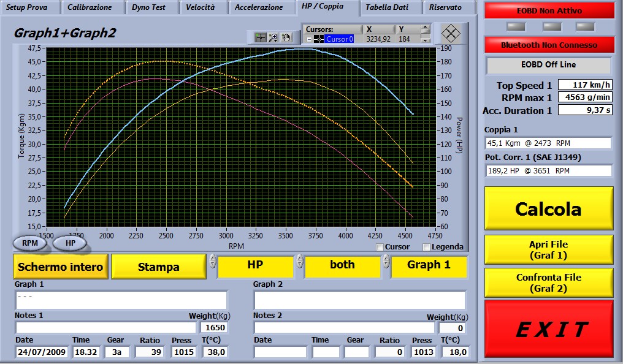Image resolution: width=623 pixels, height=364 pixels.
Task: Change the Graph 1 selector stepper
Action: 386,261
